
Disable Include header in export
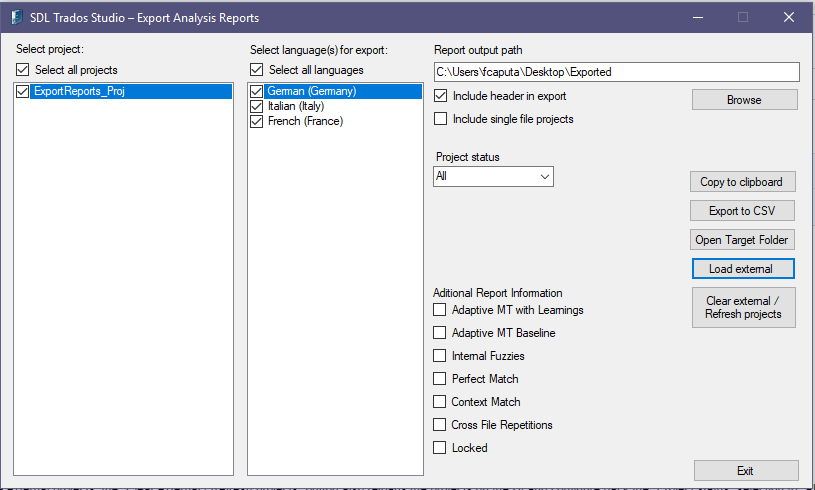pyautogui.click(x=440, y=96)
